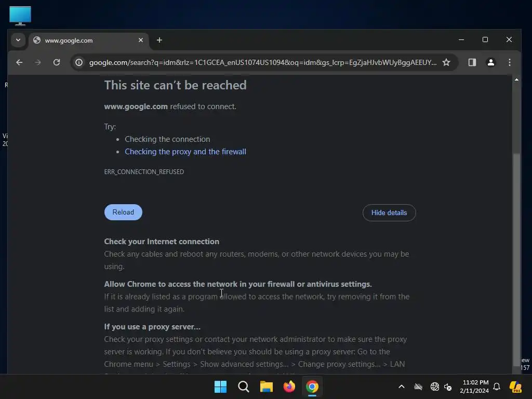Click the blue Reload button
Viewport: 532px width, 399px height.
pyautogui.click(x=123, y=212)
